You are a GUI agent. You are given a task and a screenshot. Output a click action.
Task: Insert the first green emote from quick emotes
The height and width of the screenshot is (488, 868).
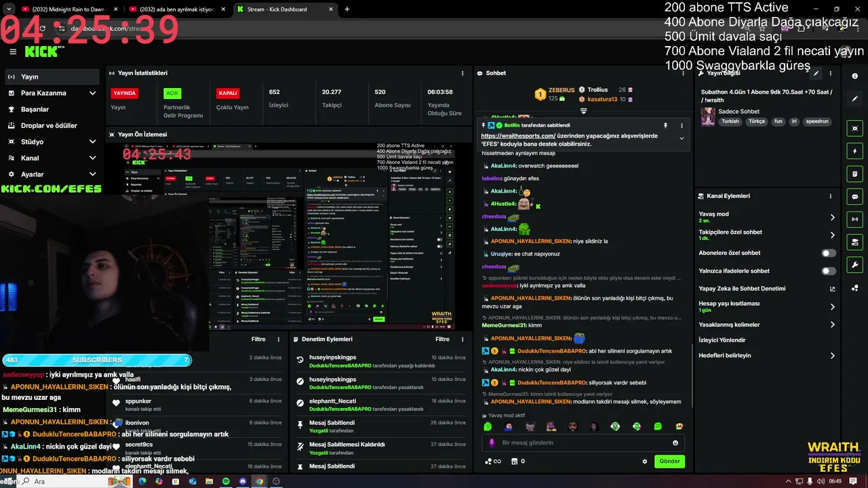488,427
